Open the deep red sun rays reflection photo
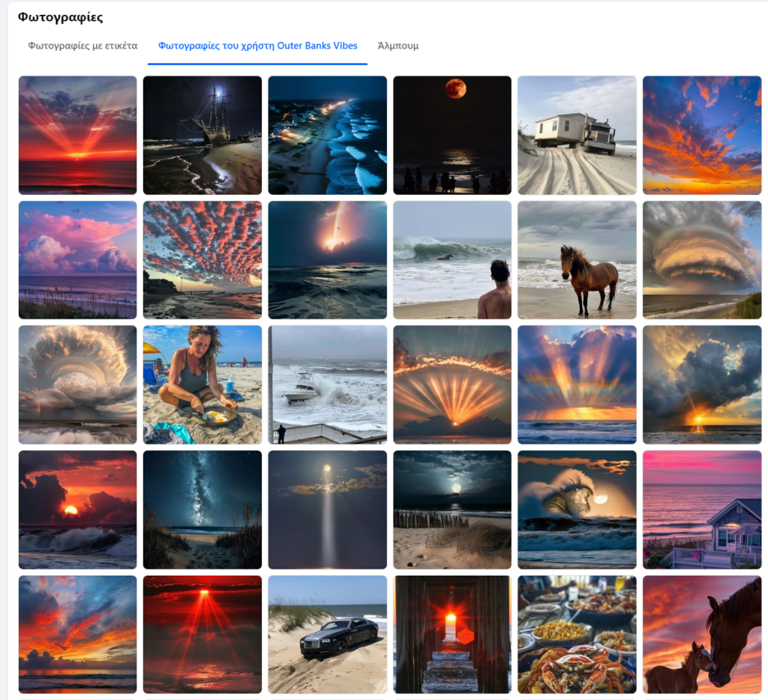 click(x=202, y=634)
